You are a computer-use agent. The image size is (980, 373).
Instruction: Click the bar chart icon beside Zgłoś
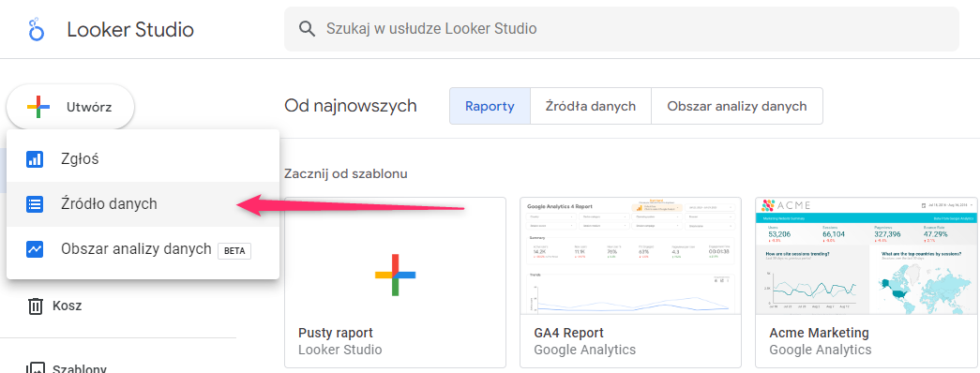(35, 159)
